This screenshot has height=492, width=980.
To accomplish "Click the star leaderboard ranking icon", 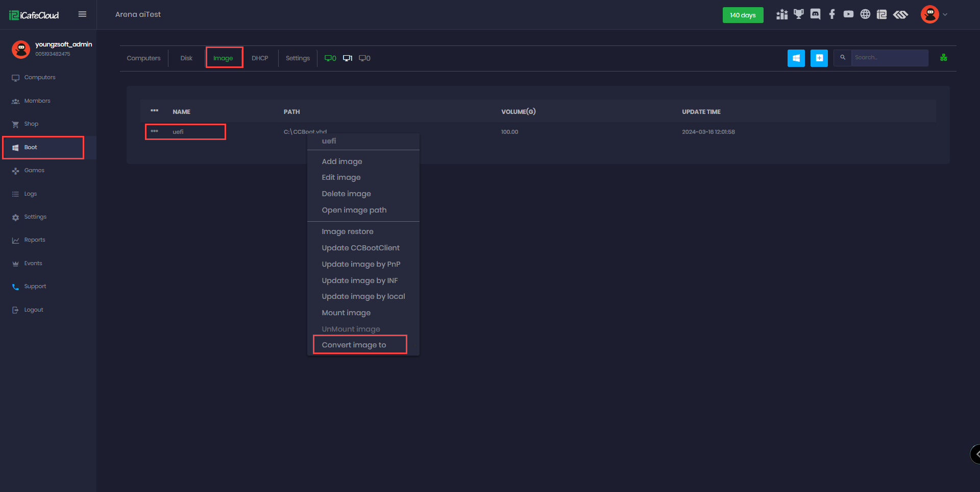I will [x=782, y=14].
